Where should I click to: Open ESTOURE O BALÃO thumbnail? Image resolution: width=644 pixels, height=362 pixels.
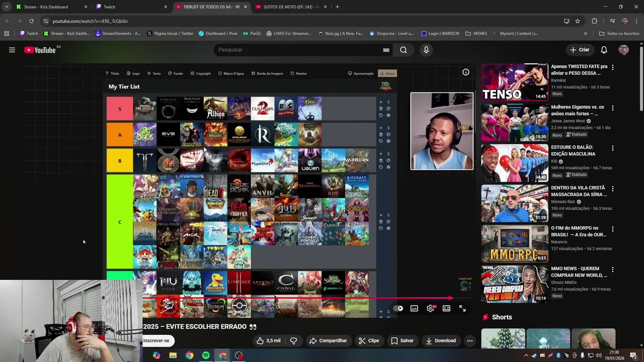515,162
